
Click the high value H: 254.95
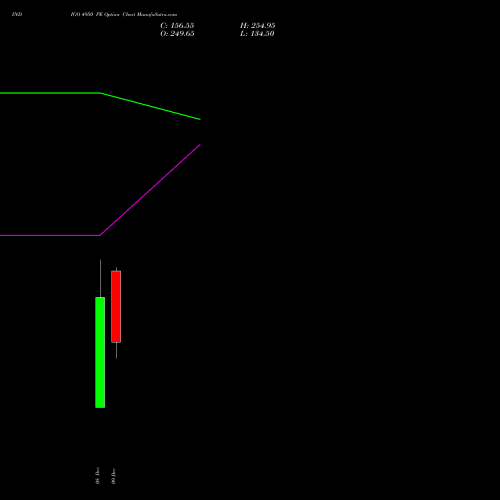pyautogui.click(x=258, y=26)
